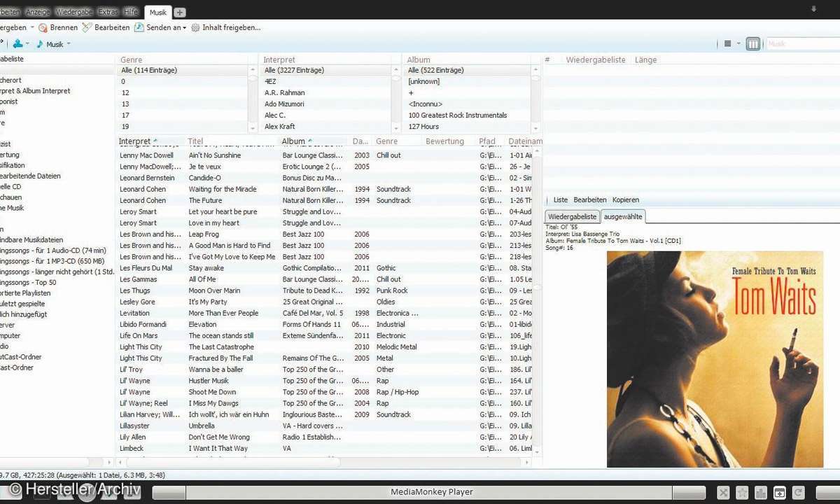
Task: Select the tree item ending in 'Album Interpret'
Action: click(35, 91)
